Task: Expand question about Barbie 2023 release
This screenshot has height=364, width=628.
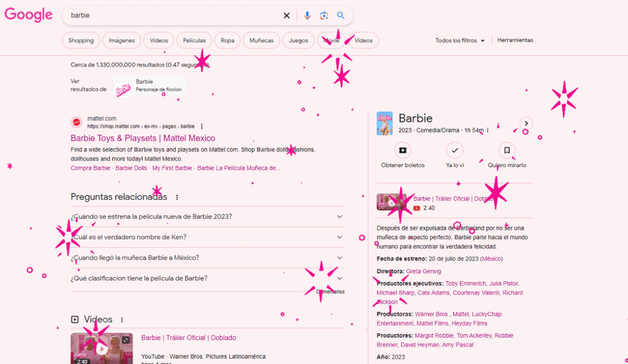Action: [340, 216]
